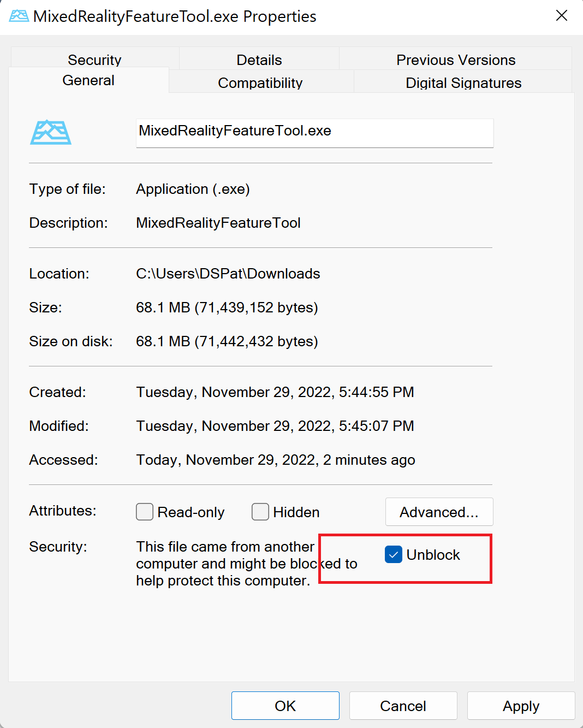Cancel the properties dialog
The width and height of the screenshot is (583, 728).
403,706
